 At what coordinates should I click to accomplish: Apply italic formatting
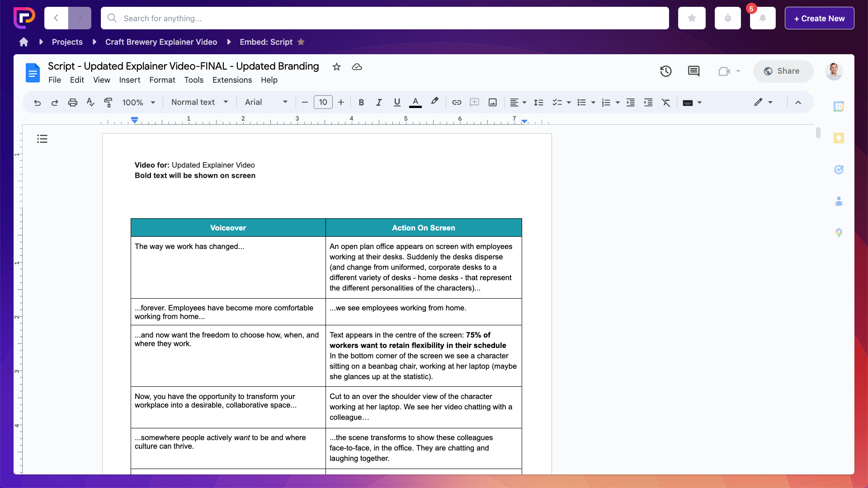tap(379, 103)
